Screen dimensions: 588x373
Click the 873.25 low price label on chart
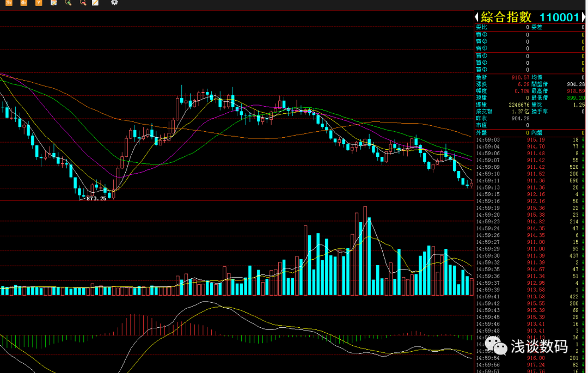pyautogui.click(x=96, y=198)
